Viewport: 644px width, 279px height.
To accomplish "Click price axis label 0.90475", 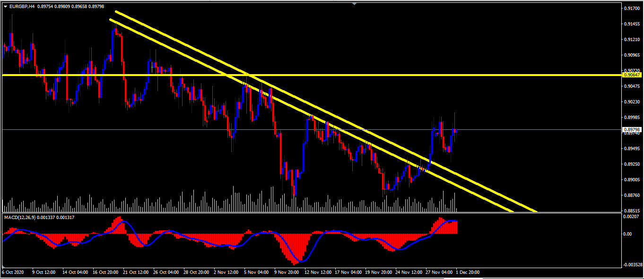I will click(x=632, y=86).
